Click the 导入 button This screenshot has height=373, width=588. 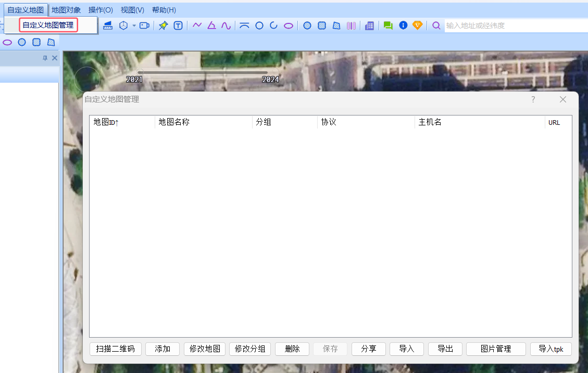click(407, 349)
